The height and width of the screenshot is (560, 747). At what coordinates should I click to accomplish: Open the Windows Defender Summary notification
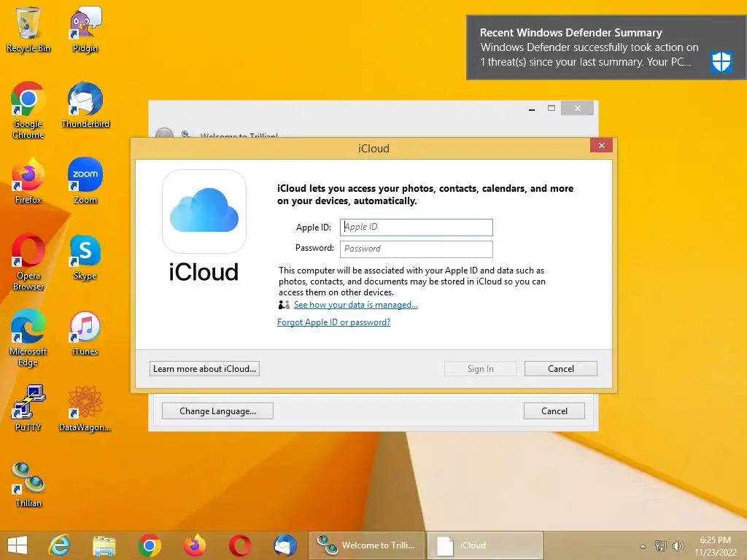coord(606,47)
